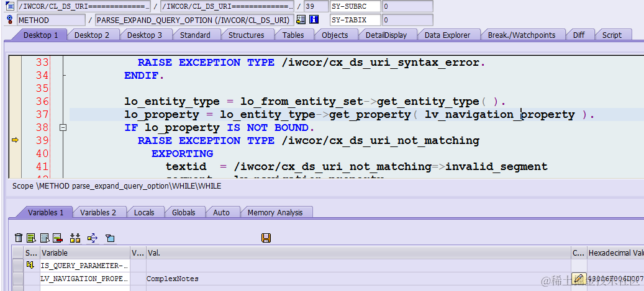Click line number 37 in the gutter
This screenshot has height=291, width=644.
[x=42, y=115]
